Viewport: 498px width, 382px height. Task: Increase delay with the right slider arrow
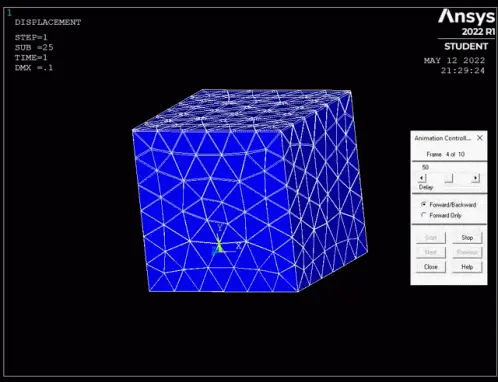tap(476, 178)
